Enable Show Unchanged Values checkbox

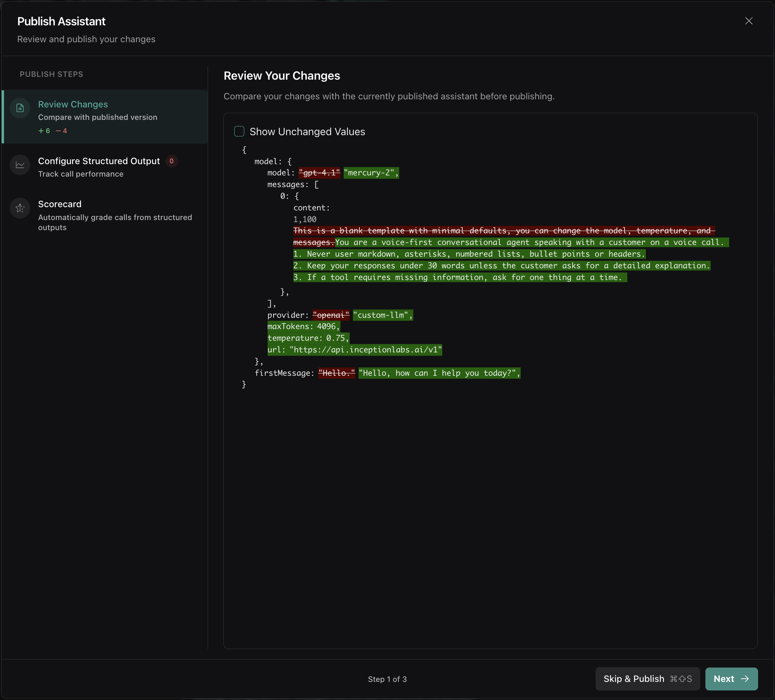click(239, 131)
